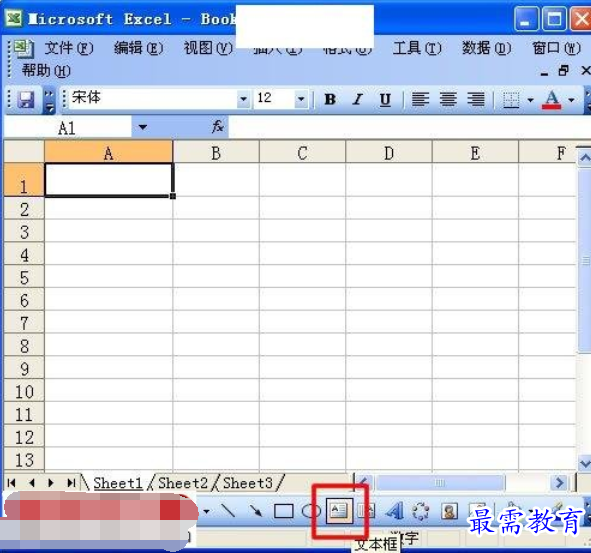Switch to the Sheet2 tab
The height and width of the screenshot is (553, 591).
183,483
